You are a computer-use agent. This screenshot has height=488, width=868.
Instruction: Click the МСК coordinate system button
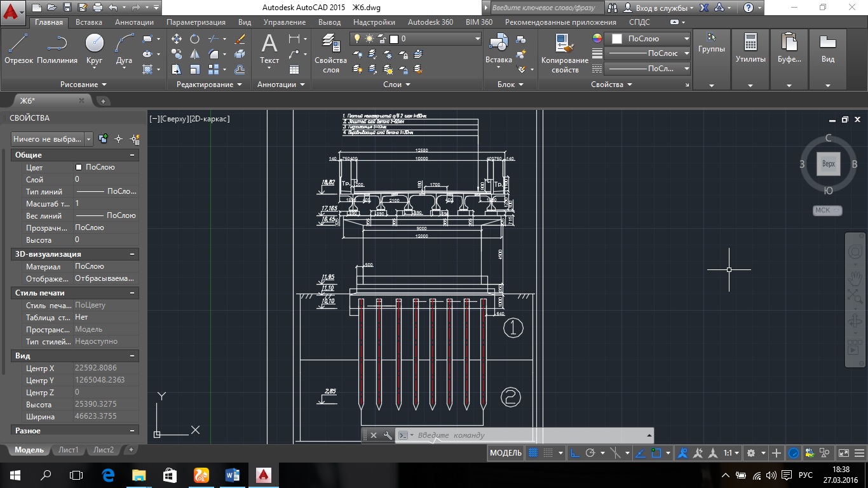coord(827,210)
